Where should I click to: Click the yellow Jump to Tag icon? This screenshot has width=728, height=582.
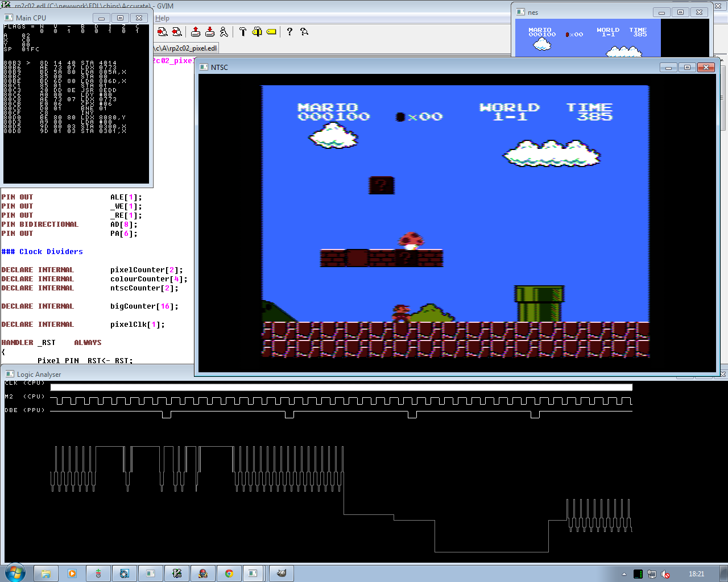[271, 32]
